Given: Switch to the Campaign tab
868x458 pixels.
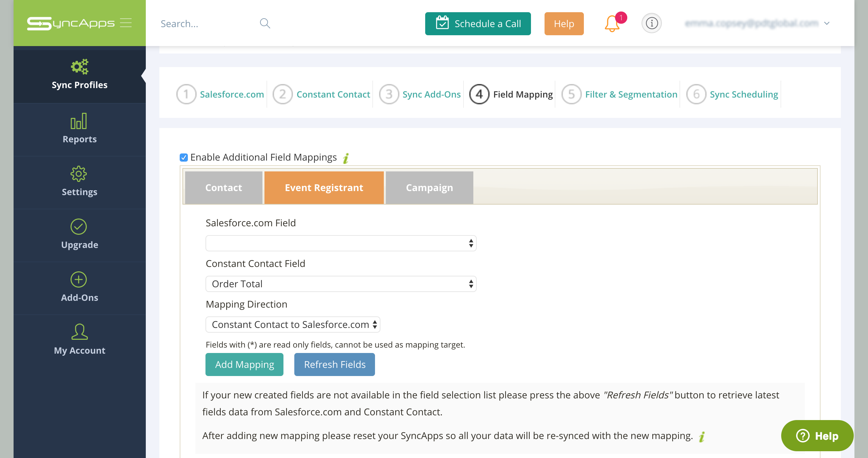Looking at the screenshot, I should coord(429,187).
